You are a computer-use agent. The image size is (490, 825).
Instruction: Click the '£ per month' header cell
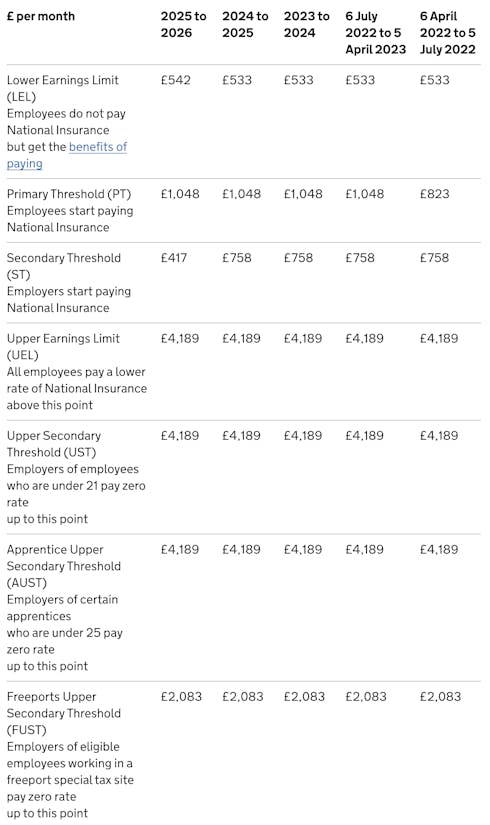41,16
